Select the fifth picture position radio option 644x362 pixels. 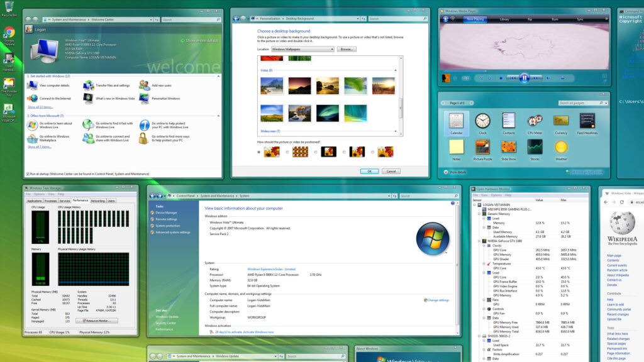coord(372,152)
